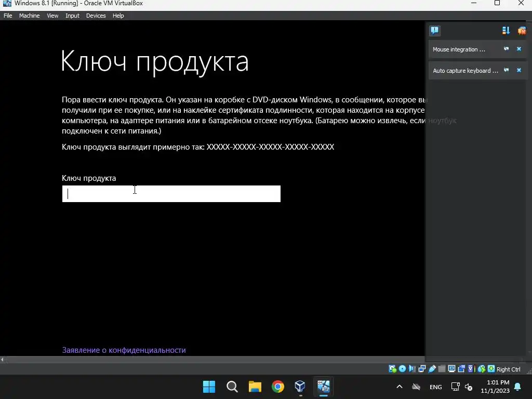This screenshot has height=399, width=532.
Task: Click the display settings status icon
Action: (x=451, y=369)
